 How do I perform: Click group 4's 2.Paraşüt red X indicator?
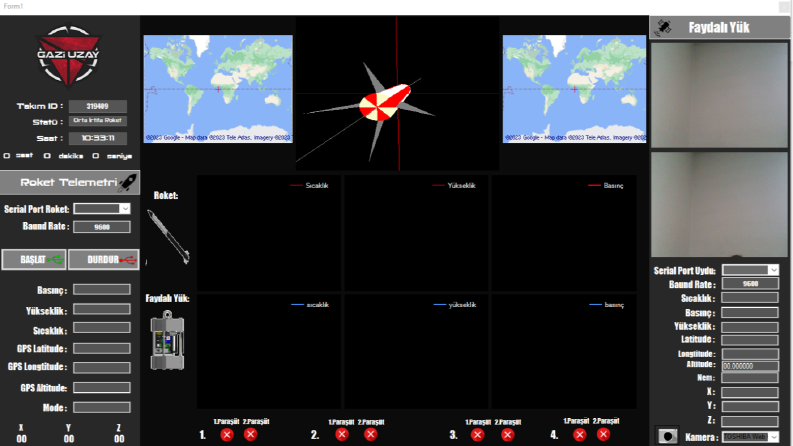click(603, 434)
